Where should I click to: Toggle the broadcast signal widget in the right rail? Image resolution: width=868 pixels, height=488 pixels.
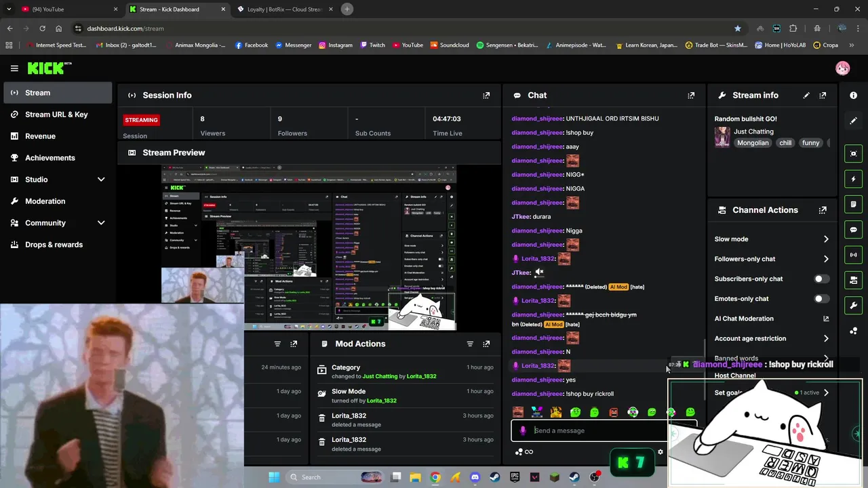(x=854, y=255)
